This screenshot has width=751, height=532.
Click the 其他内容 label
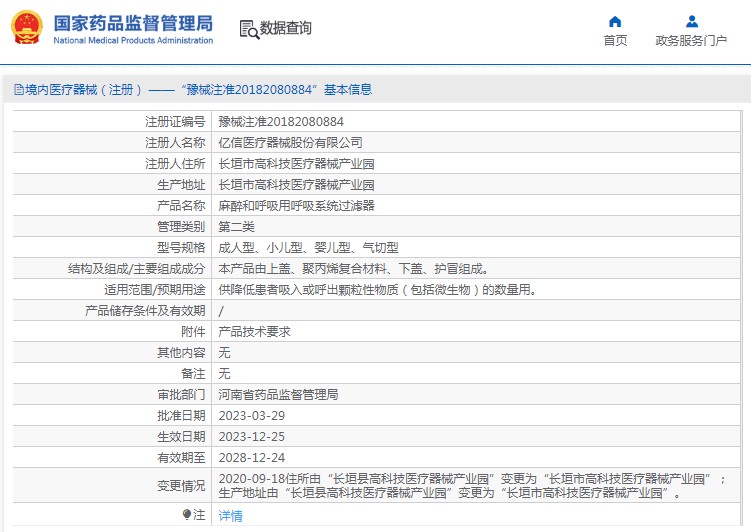[x=181, y=353]
